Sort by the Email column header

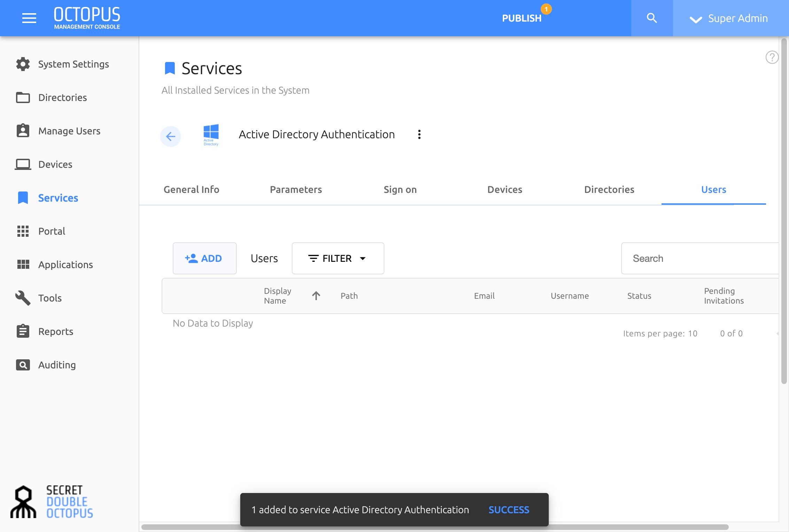(x=484, y=296)
